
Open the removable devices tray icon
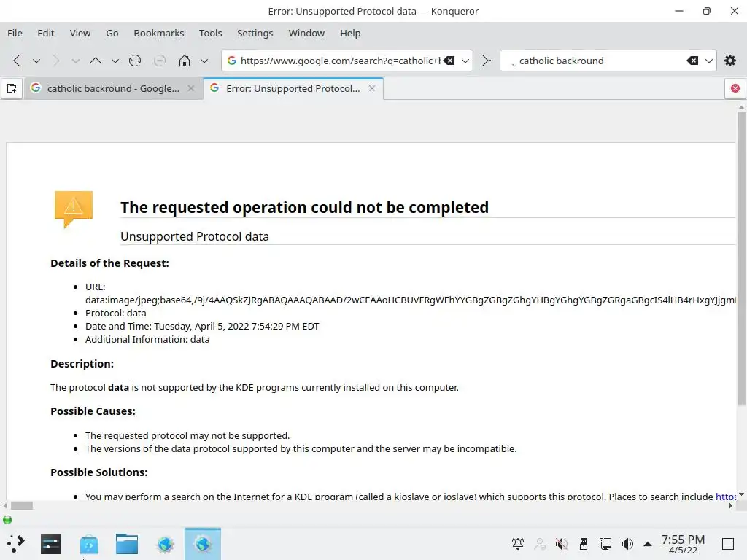tap(583, 544)
